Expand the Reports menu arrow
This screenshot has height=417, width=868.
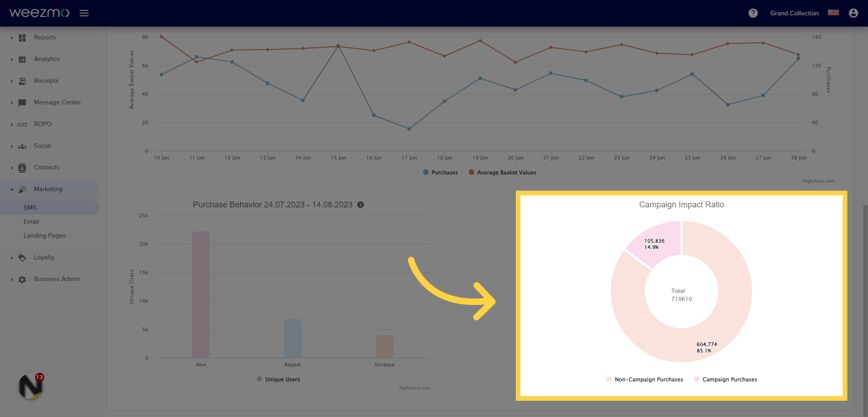click(12, 38)
